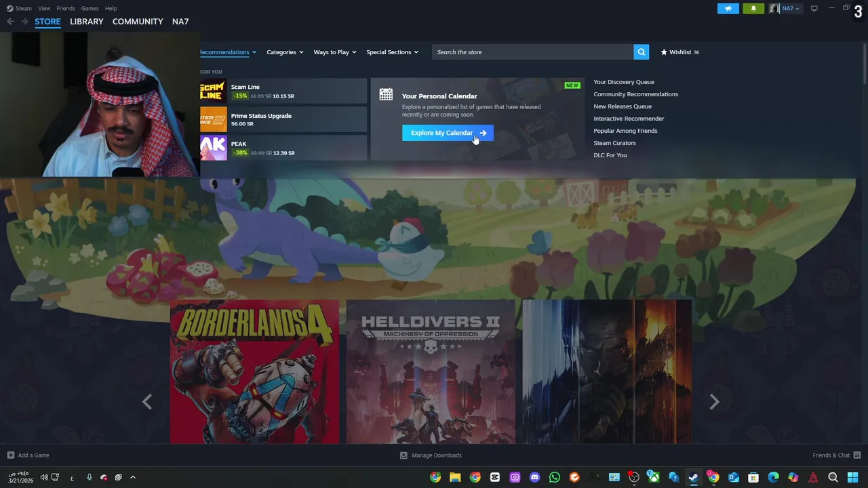This screenshot has height=488, width=868.
Task: Open the Wishlist with star icon
Action: 679,52
